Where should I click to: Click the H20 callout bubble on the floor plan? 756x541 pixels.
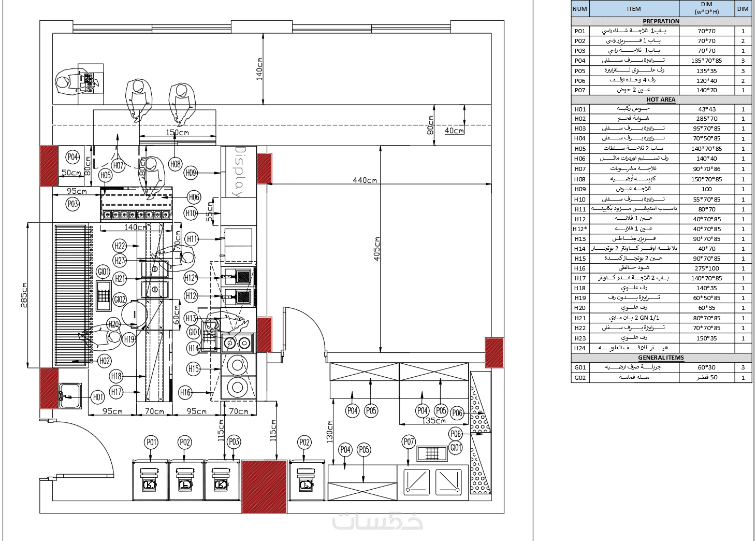click(113, 324)
